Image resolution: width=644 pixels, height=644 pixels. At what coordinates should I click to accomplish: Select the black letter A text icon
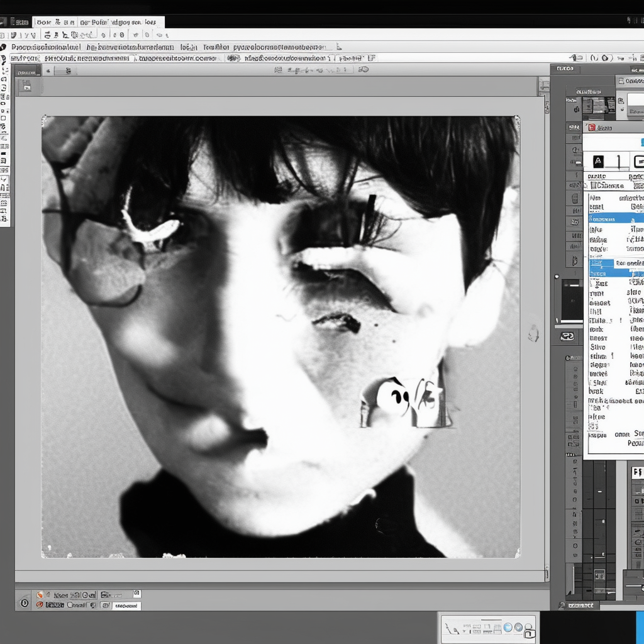tap(597, 161)
